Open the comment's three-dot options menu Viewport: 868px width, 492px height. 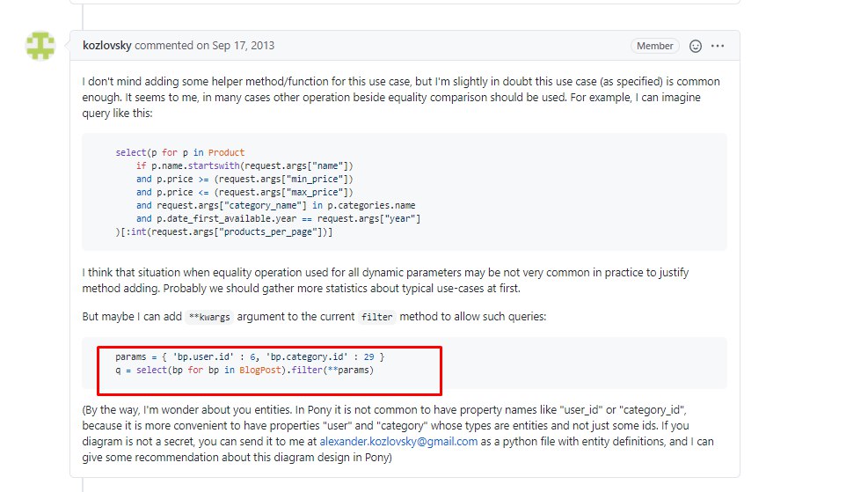[x=718, y=46]
